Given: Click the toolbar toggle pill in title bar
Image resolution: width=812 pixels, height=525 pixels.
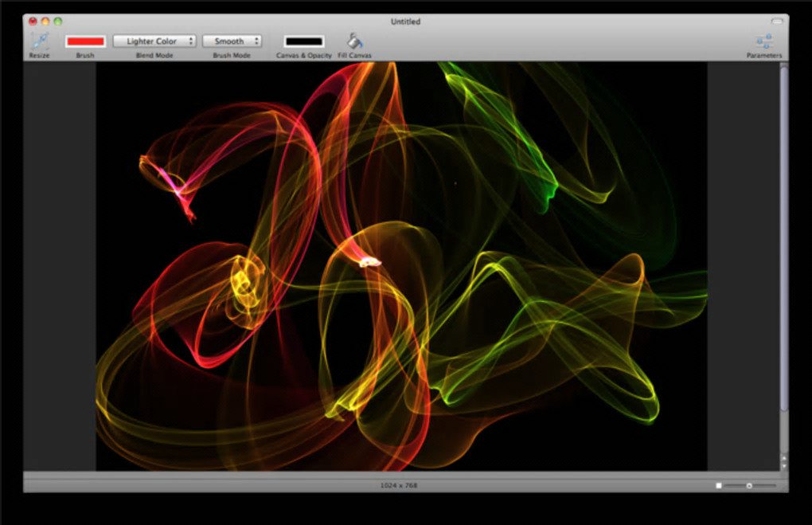Looking at the screenshot, I should click(777, 22).
